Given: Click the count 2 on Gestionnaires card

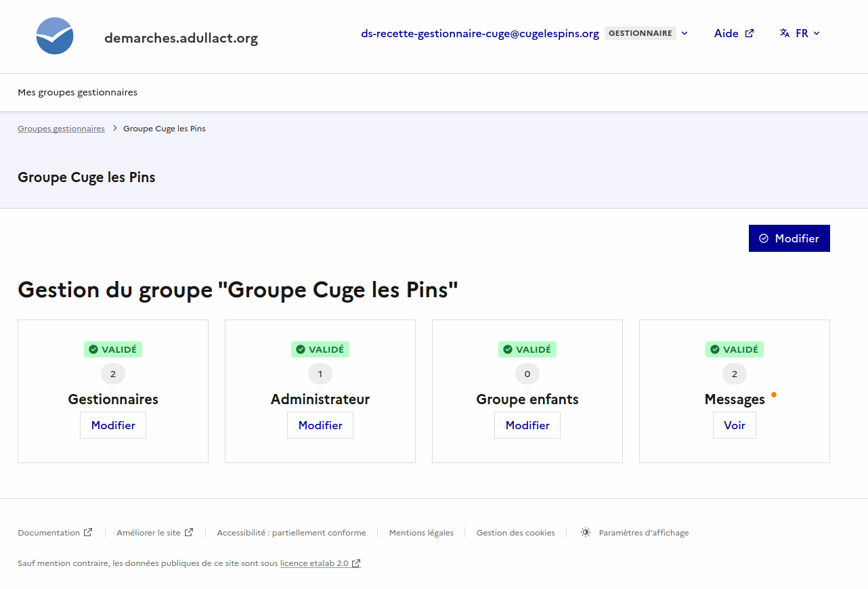Looking at the screenshot, I should (x=113, y=374).
